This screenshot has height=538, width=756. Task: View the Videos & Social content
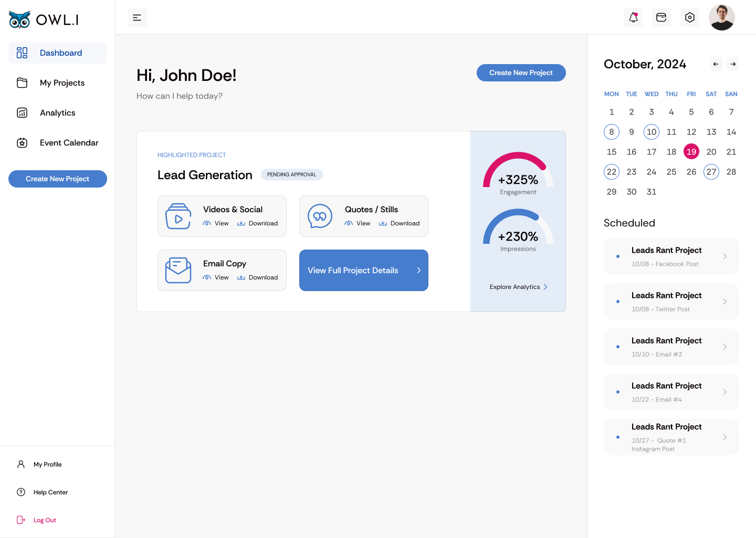tap(216, 223)
